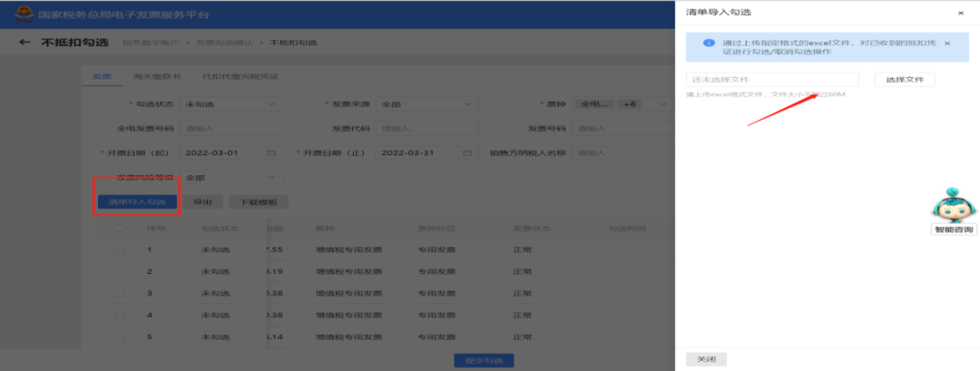The image size is (980, 371).
Task: Click 税务数字账户 in the breadcrumb
Action: (152, 43)
